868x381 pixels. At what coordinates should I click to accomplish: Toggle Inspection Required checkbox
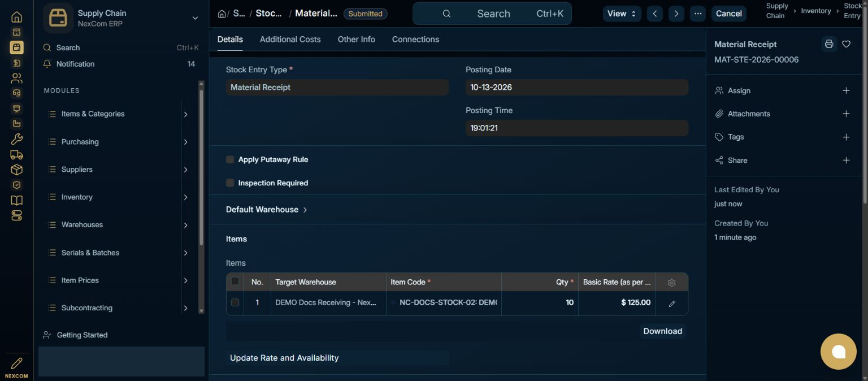(230, 183)
